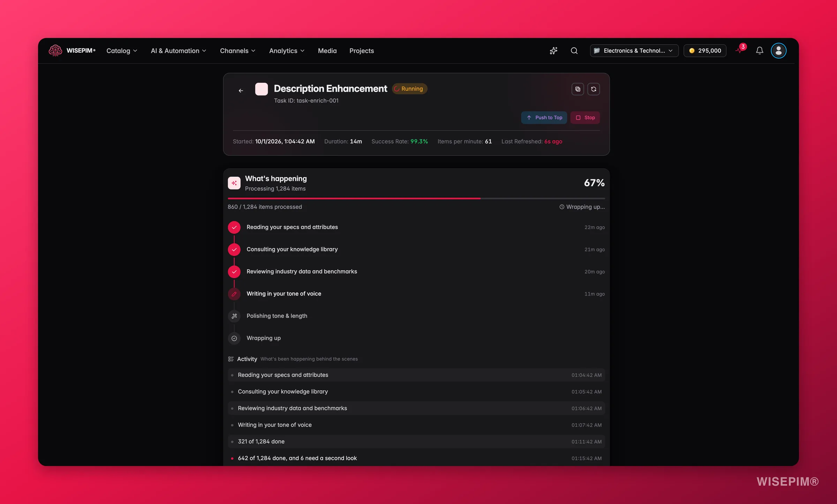
Task: Click the wand icon for Polishing tone & length
Action: pyautogui.click(x=234, y=316)
